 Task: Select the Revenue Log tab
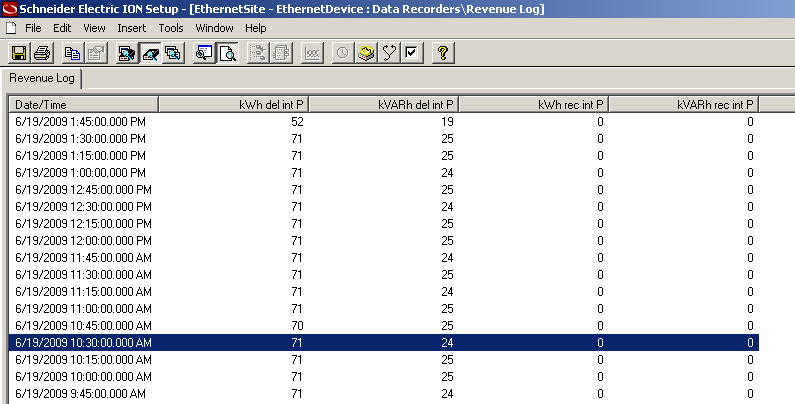pos(42,78)
